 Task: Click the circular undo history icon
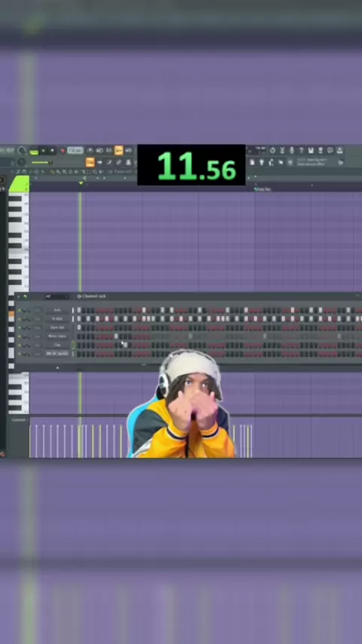pos(272,151)
